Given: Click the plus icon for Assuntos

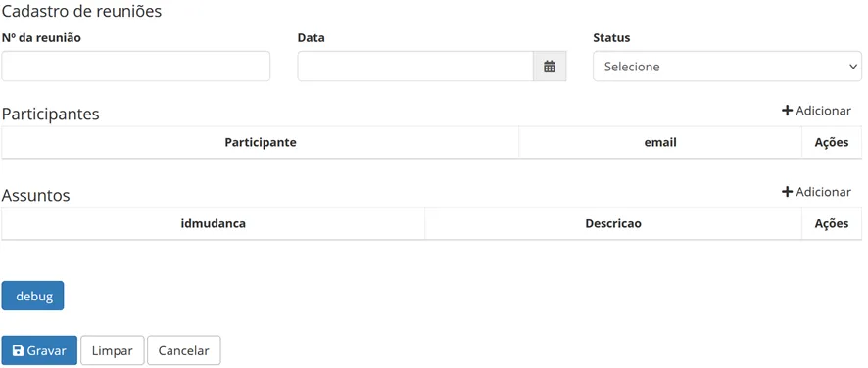Looking at the screenshot, I should coord(788,192).
